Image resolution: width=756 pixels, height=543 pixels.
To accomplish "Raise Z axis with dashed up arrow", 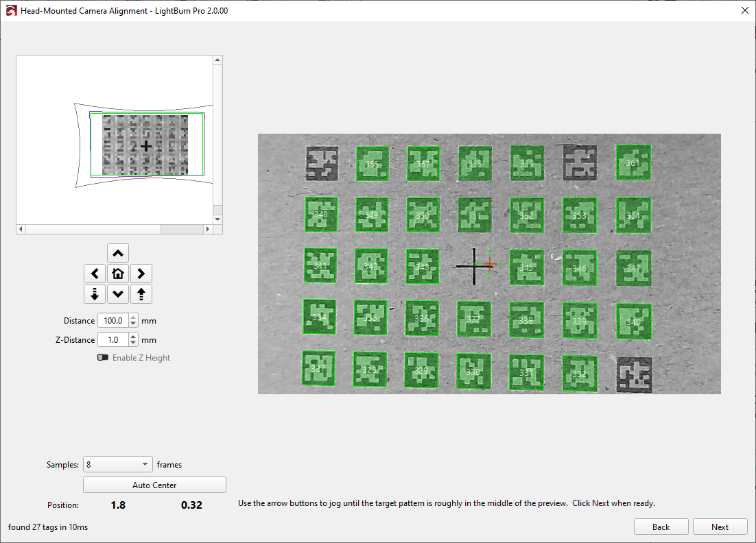I will pos(141,294).
